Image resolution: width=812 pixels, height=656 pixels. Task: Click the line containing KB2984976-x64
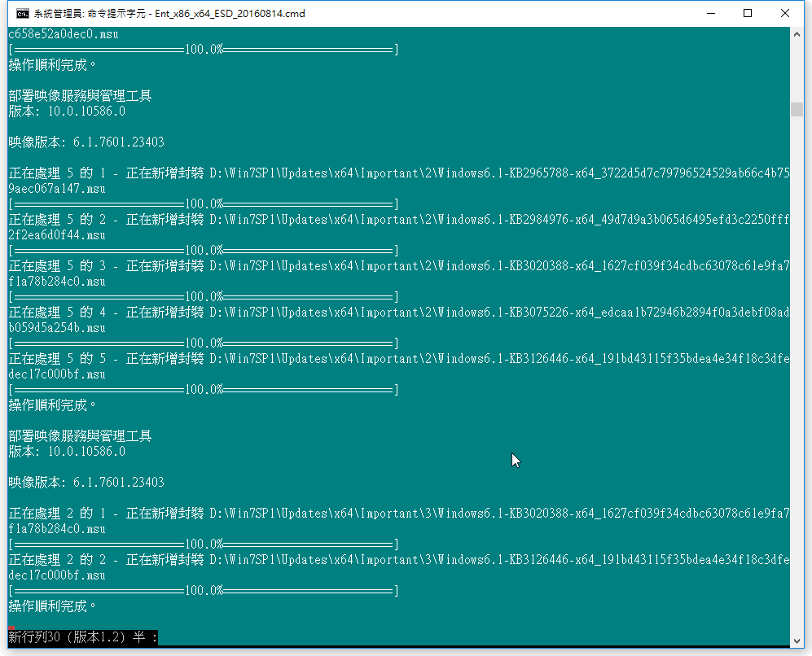point(399,220)
